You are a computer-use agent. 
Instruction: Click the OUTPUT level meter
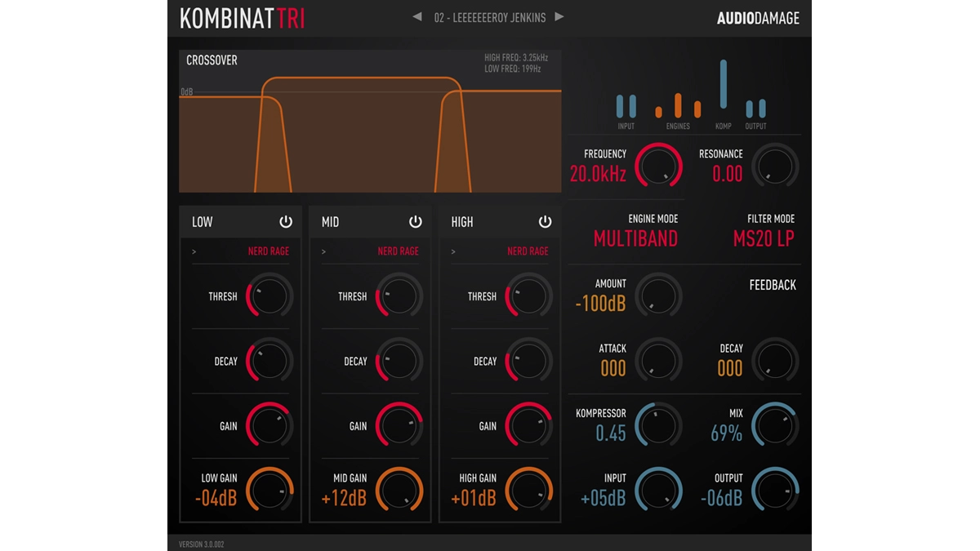[755, 109]
